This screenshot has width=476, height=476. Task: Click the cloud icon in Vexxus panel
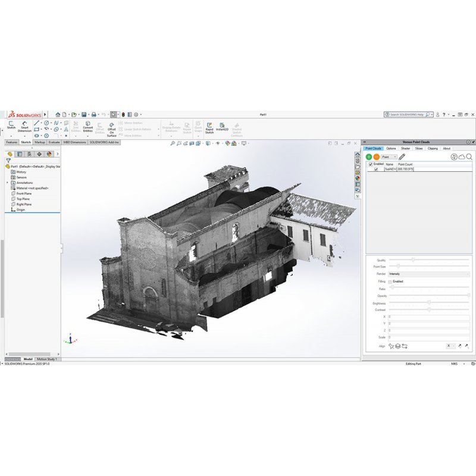coord(462,156)
